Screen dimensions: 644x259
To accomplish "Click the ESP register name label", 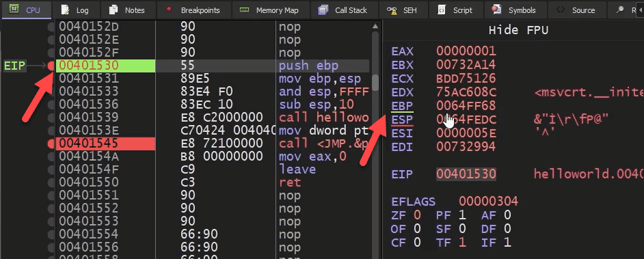I will (402, 120).
